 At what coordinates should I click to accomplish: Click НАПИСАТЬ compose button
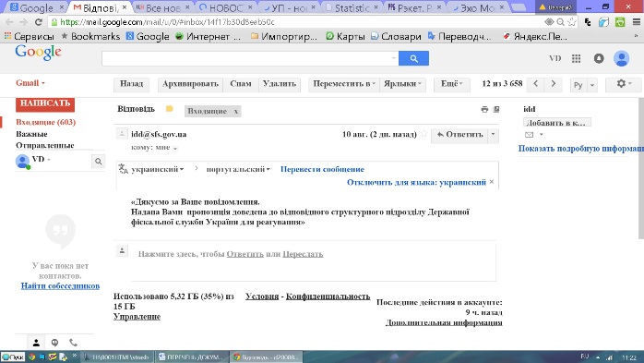click(45, 103)
